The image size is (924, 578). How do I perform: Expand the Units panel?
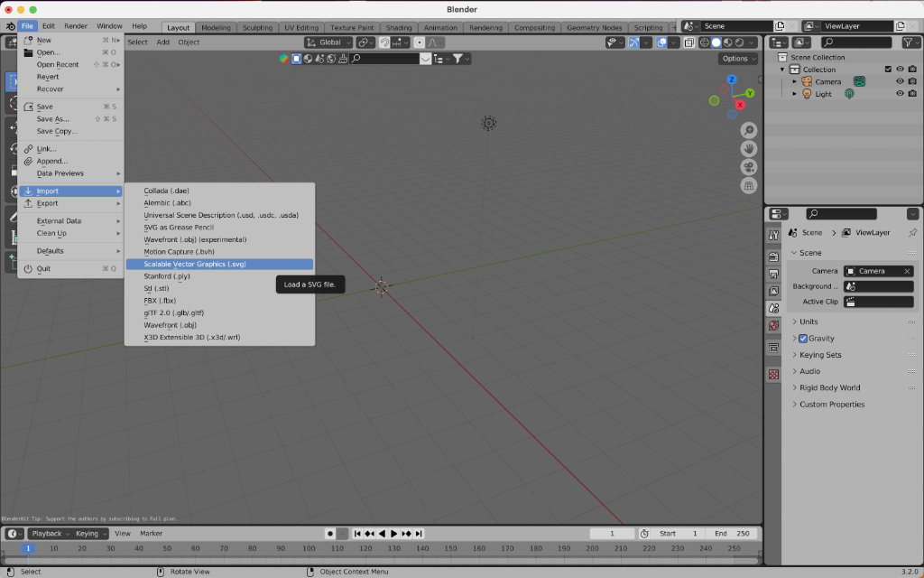pyautogui.click(x=808, y=322)
